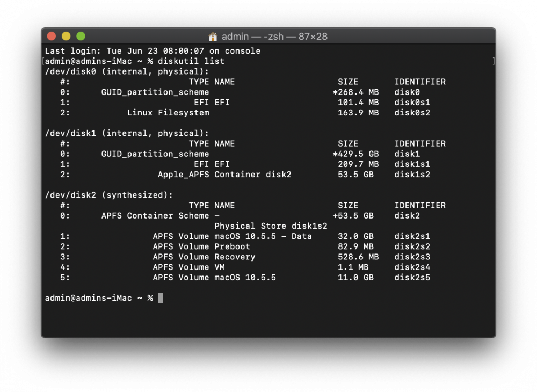Click 'Physical Store disk1s2' line

[271, 226]
